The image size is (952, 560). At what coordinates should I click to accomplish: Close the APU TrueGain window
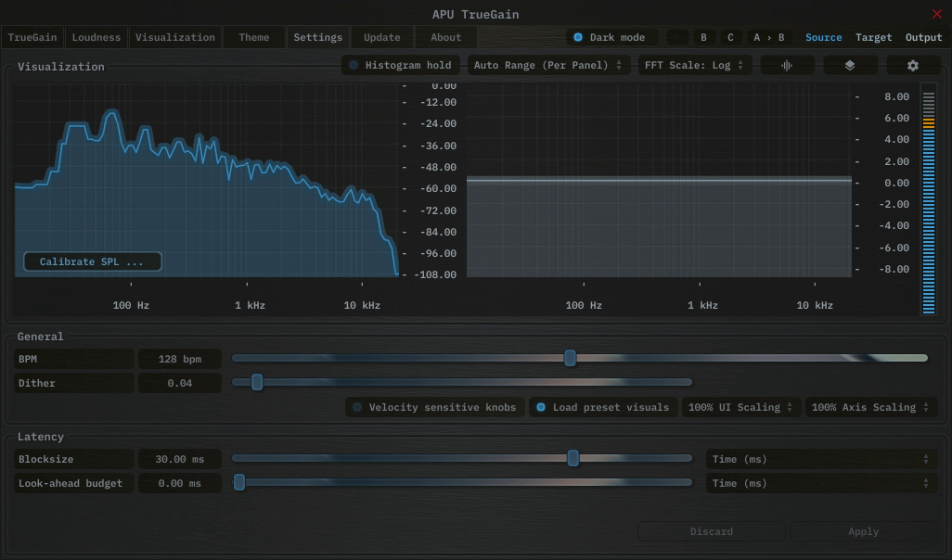[936, 14]
